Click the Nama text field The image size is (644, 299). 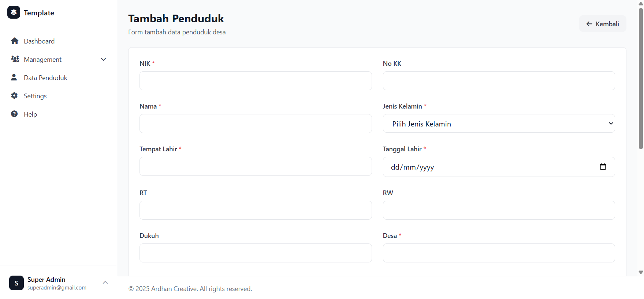(x=256, y=124)
